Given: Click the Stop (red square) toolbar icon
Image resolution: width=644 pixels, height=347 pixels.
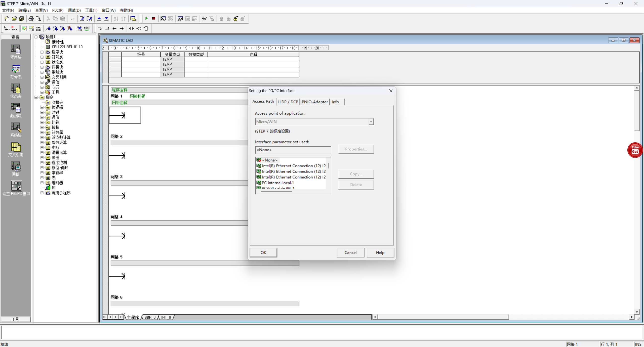Looking at the screenshot, I should pos(153,19).
